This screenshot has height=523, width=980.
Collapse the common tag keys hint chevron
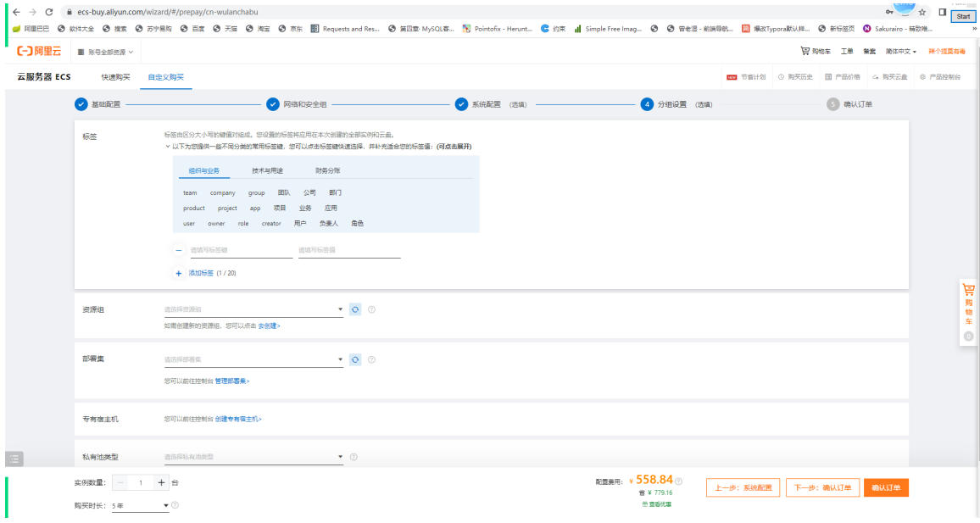(168, 146)
